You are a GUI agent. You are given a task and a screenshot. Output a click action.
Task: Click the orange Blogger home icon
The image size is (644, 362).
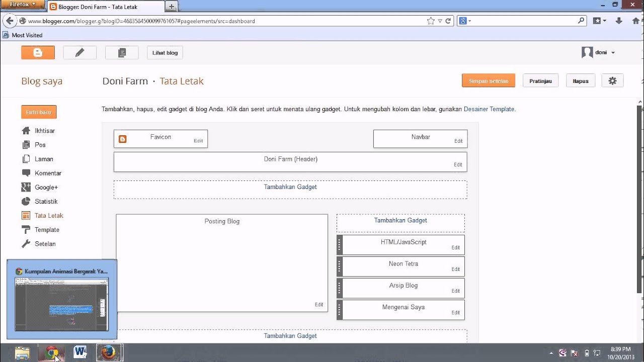[38, 52]
